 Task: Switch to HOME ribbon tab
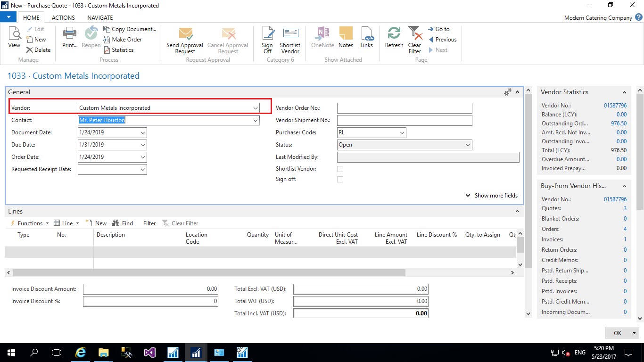pos(31,17)
